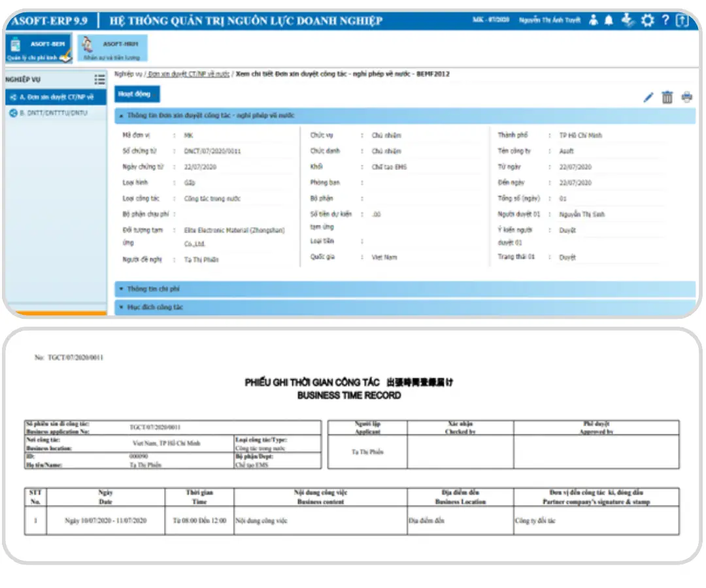Screen dimensions: 706x588
Task: Click the trash delete icon
Action: click(667, 98)
